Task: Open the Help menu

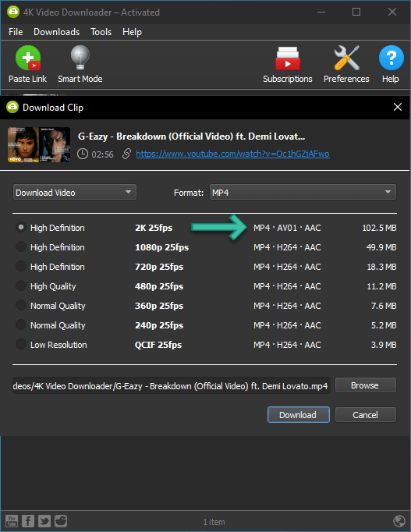Action: [x=132, y=32]
